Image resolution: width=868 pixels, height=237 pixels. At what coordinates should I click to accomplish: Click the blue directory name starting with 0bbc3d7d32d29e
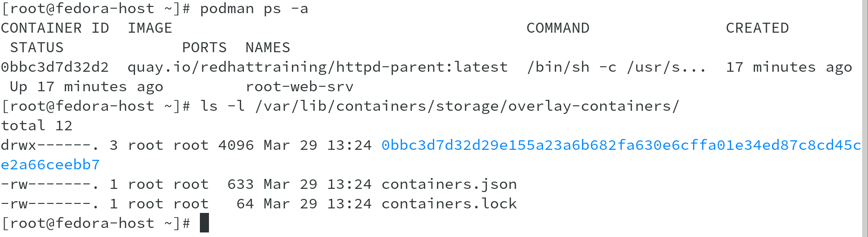[621, 145]
